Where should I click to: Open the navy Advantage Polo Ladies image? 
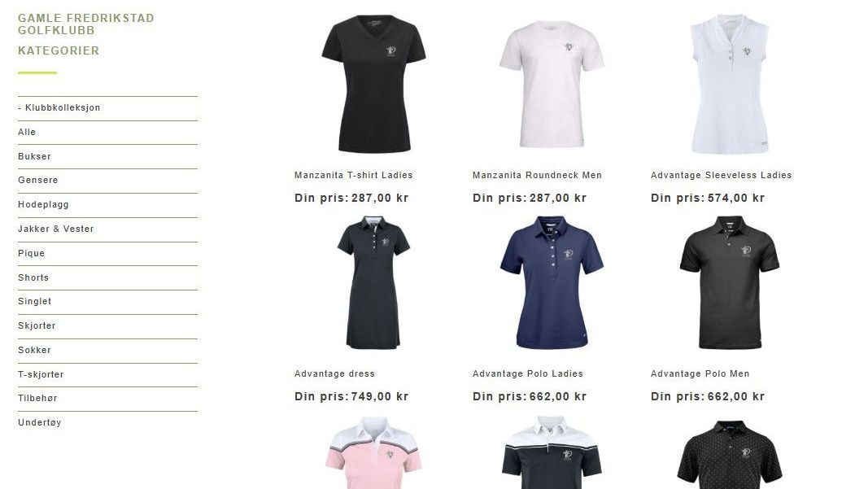[552, 282]
